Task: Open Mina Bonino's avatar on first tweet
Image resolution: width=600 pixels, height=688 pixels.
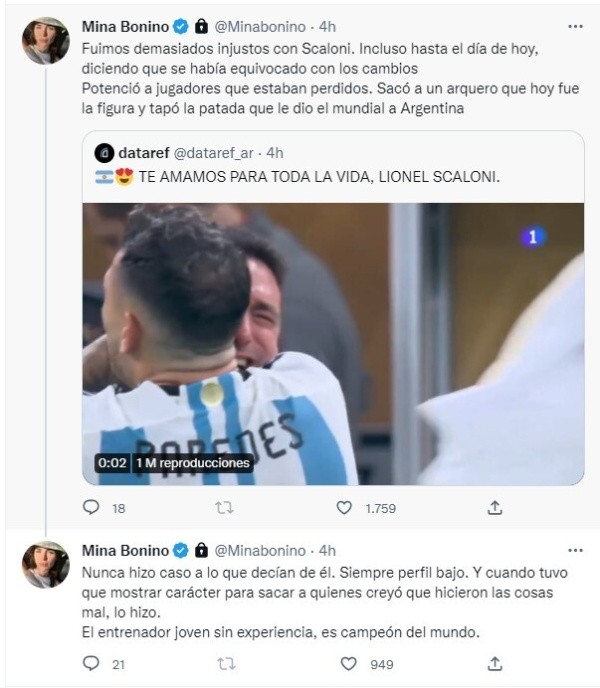Action: (46, 41)
